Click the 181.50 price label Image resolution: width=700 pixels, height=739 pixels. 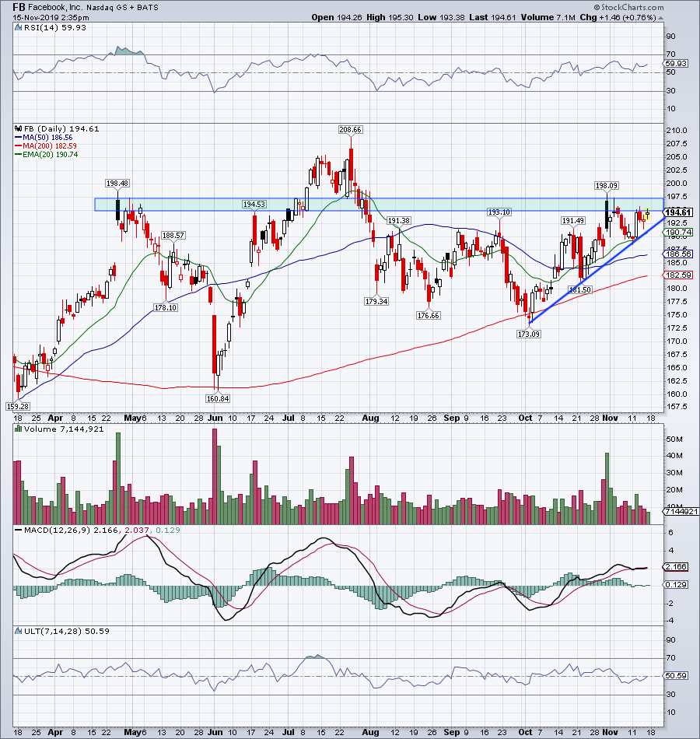coord(579,290)
